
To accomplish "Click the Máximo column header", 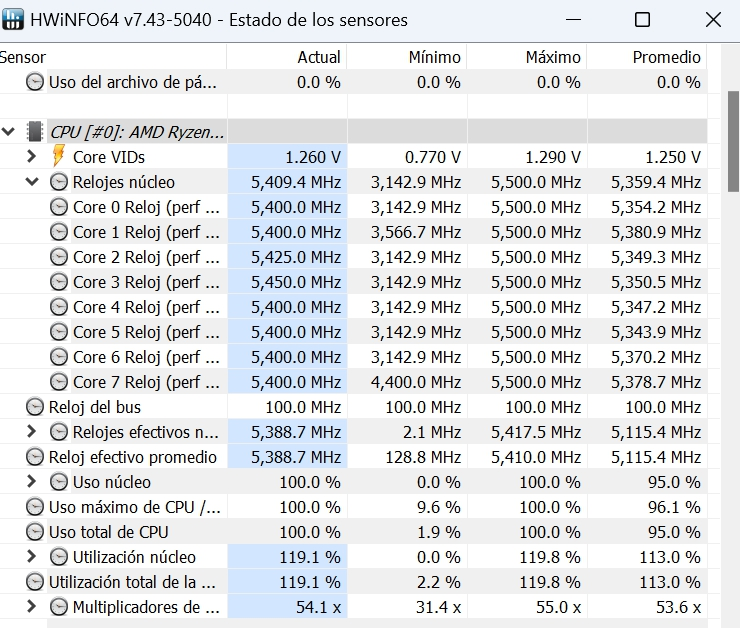I will pos(527,57).
